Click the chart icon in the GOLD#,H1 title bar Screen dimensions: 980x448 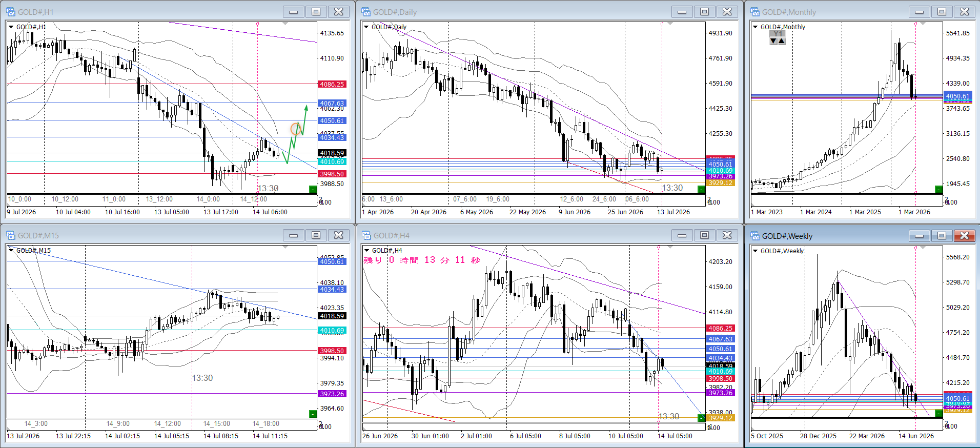click(11, 12)
